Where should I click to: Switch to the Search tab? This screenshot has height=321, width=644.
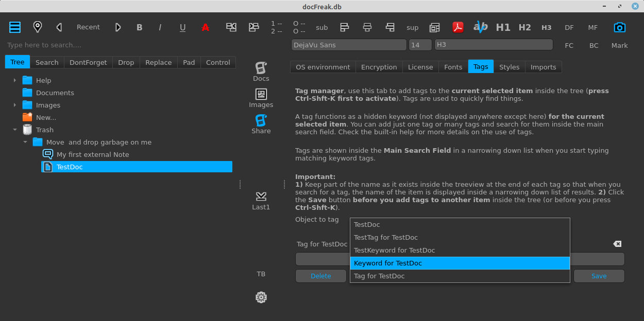(x=47, y=62)
